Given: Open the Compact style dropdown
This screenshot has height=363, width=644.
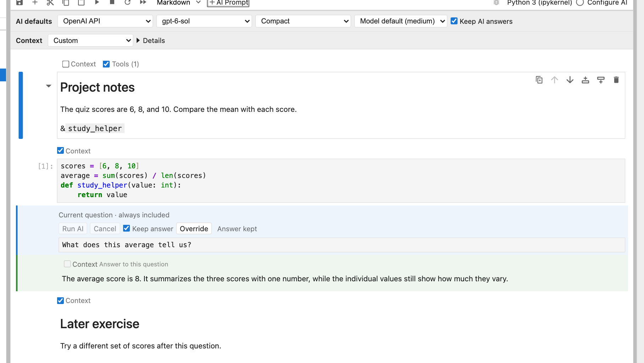Looking at the screenshot, I should tap(303, 21).
